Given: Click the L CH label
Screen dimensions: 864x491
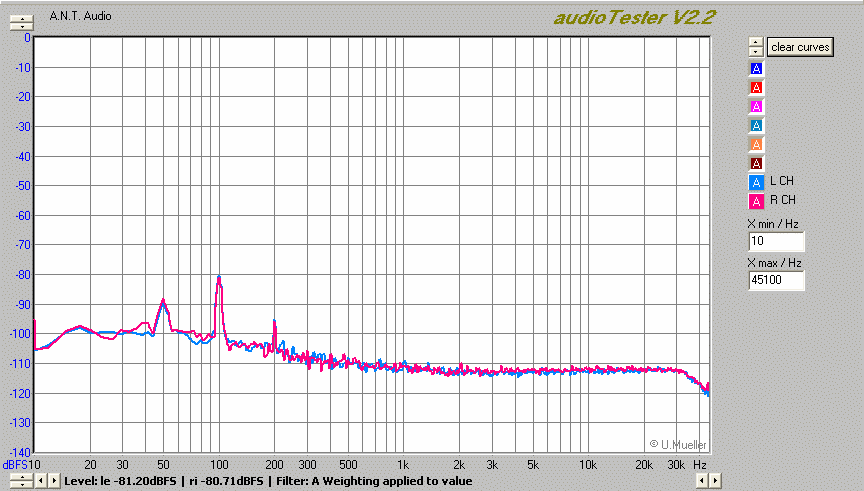Looking at the screenshot, I should [782, 181].
